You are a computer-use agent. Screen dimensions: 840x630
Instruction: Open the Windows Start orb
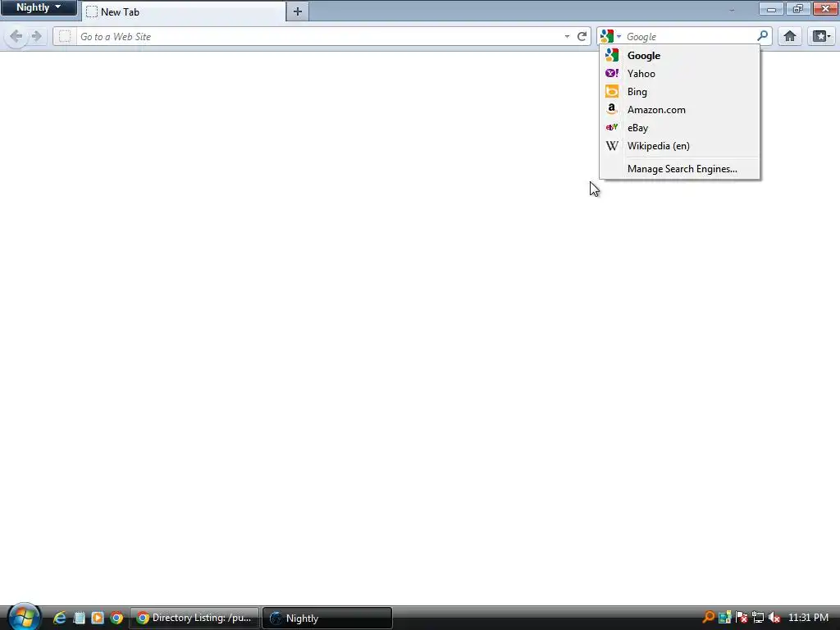coord(24,617)
